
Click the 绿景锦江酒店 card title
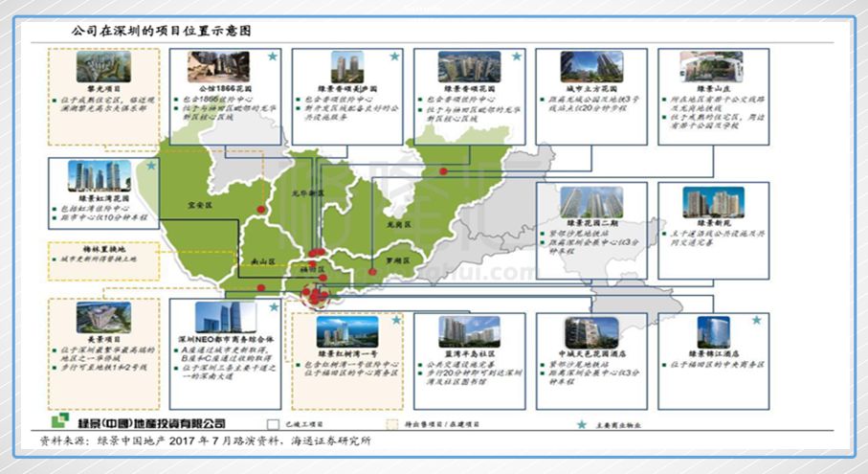pyautogui.click(x=714, y=353)
